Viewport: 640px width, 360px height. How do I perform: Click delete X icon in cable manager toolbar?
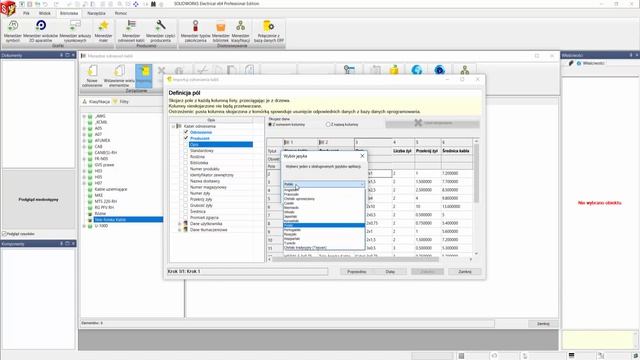click(162, 70)
